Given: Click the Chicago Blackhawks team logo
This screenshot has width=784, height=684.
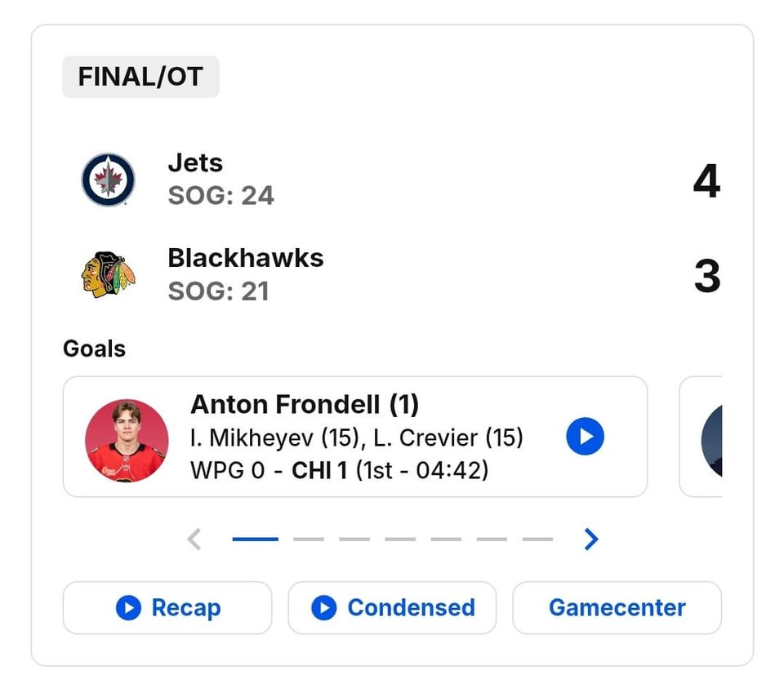Looking at the screenshot, I should pos(108,274).
